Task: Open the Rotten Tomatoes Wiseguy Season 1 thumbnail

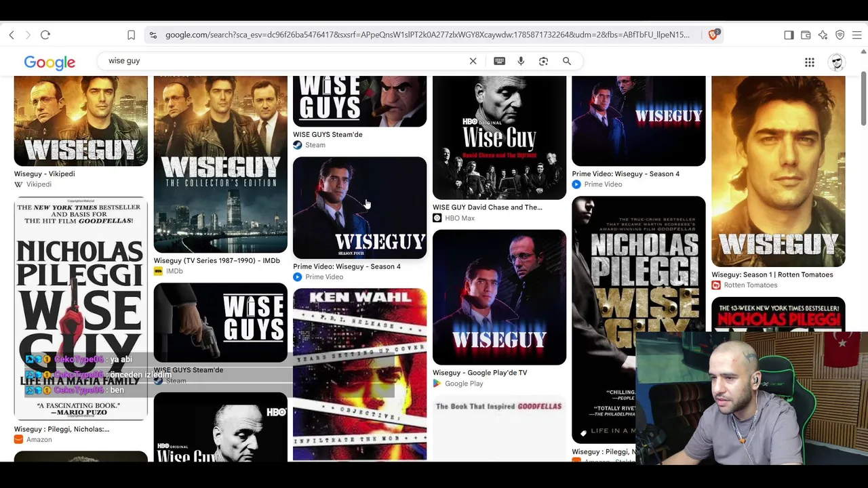Action: pyautogui.click(x=778, y=171)
